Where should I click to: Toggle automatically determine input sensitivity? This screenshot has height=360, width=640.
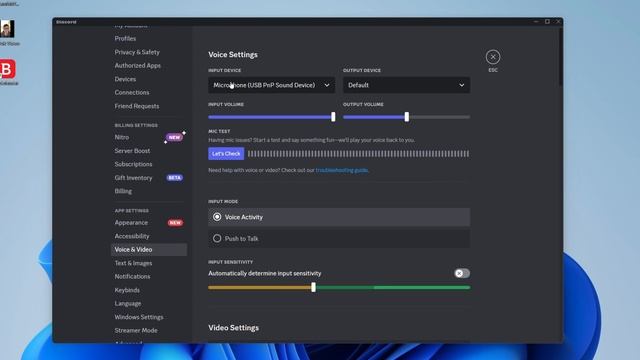(462, 273)
